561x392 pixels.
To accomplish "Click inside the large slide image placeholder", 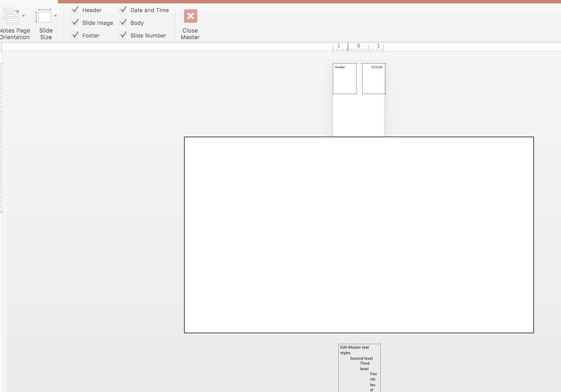I will 359,235.
